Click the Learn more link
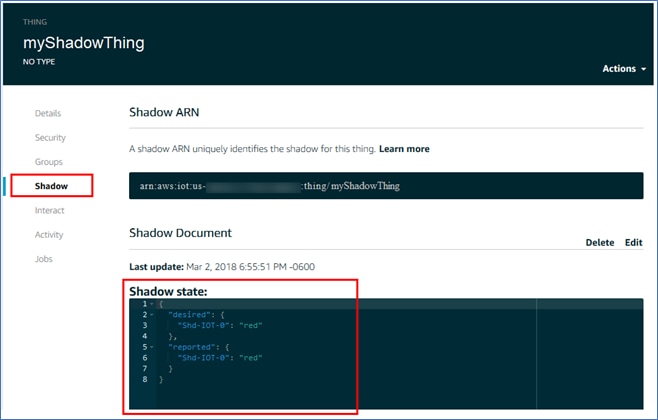The height and width of the screenshot is (420, 658). pos(404,149)
